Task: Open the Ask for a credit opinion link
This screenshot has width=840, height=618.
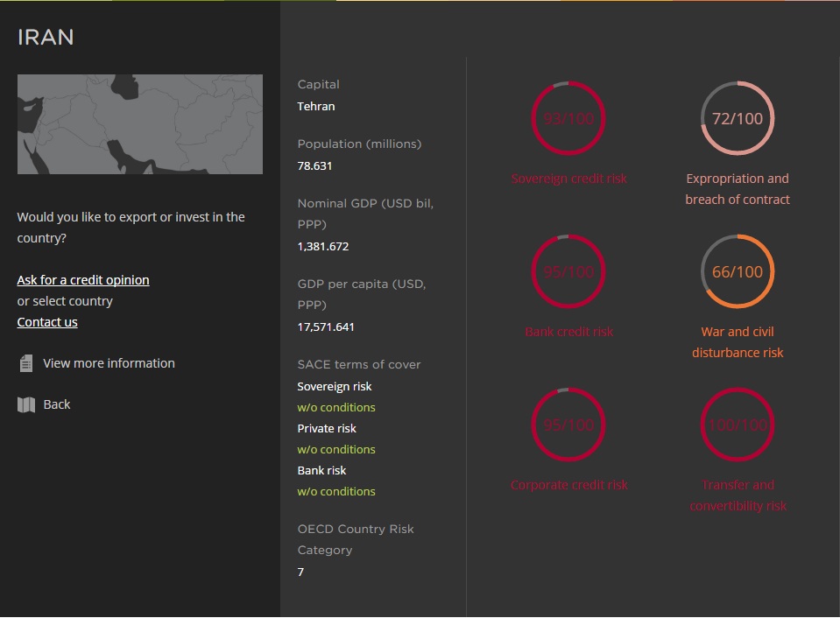Action: point(83,280)
